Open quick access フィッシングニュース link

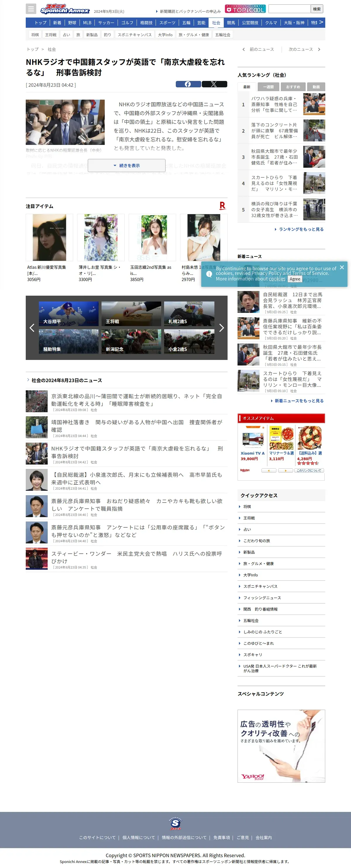(x=262, y=598)
